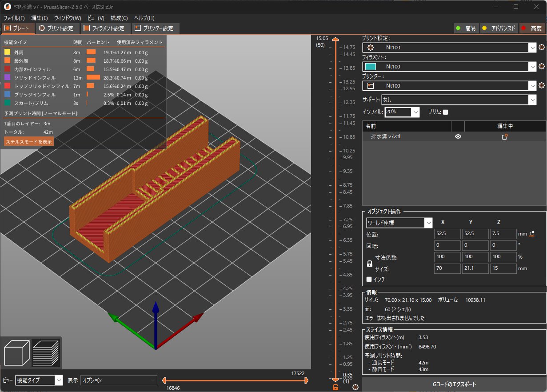Click the gear icon next to print settings preset
The image size is (547, 392).
point(541,47)
